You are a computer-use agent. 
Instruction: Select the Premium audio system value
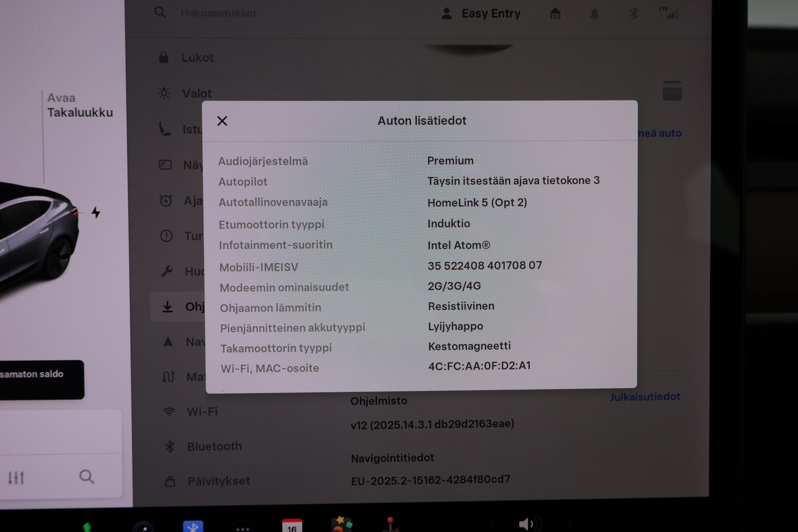pyautogui.click(x=450, y=161)
